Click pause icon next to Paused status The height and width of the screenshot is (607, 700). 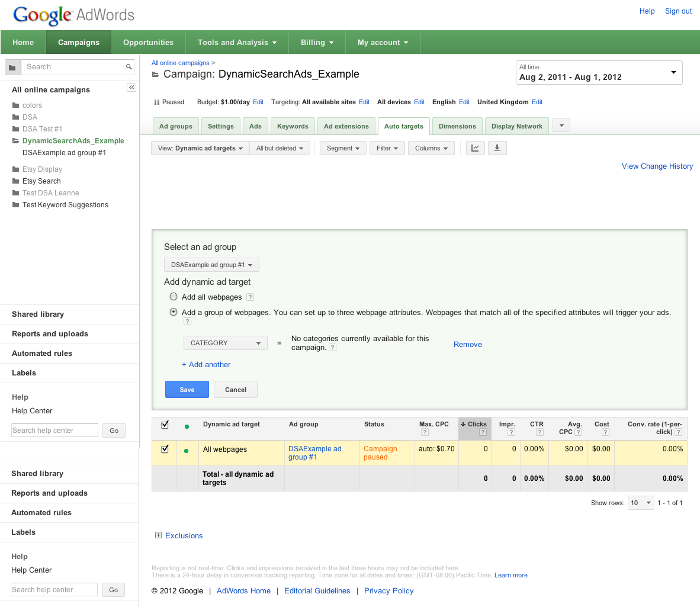point(157,102)
